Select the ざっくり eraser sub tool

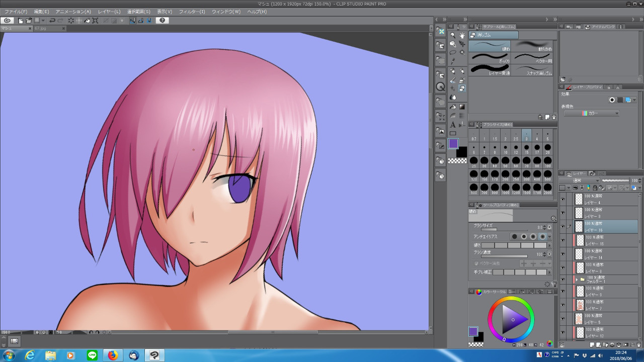tap(490, 57)
